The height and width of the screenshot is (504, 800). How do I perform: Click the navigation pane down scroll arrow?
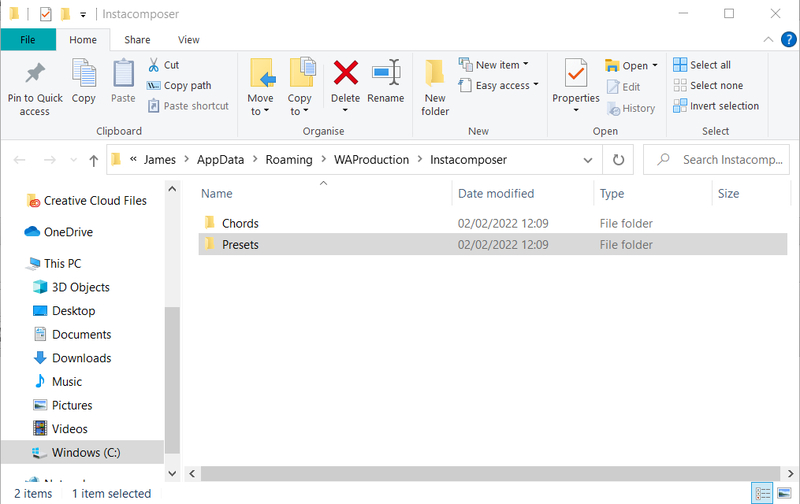click(x=172, y=473)
